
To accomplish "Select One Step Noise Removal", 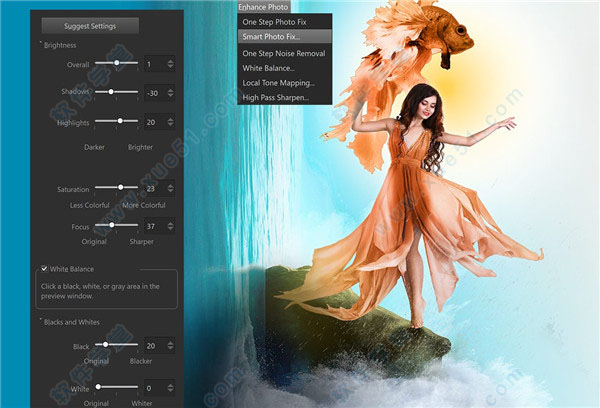I will click(x=283, y=52).
